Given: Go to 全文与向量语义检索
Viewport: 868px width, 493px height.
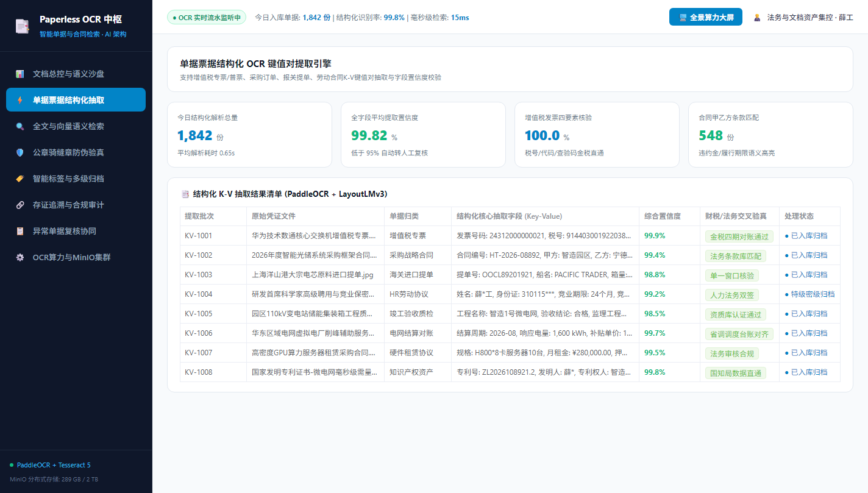Looking at the screenshot, I should [76, 126].
